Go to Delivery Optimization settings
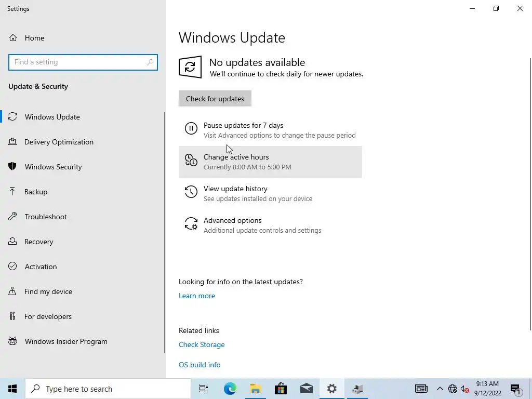This screenshot has width=532, height=399. pyautogui.click(x=82, y=142)
